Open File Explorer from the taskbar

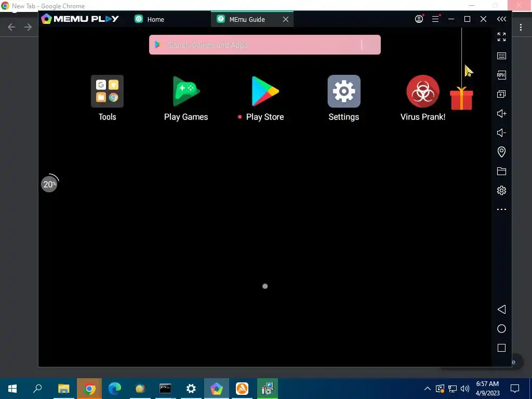[x=63, y=389]
